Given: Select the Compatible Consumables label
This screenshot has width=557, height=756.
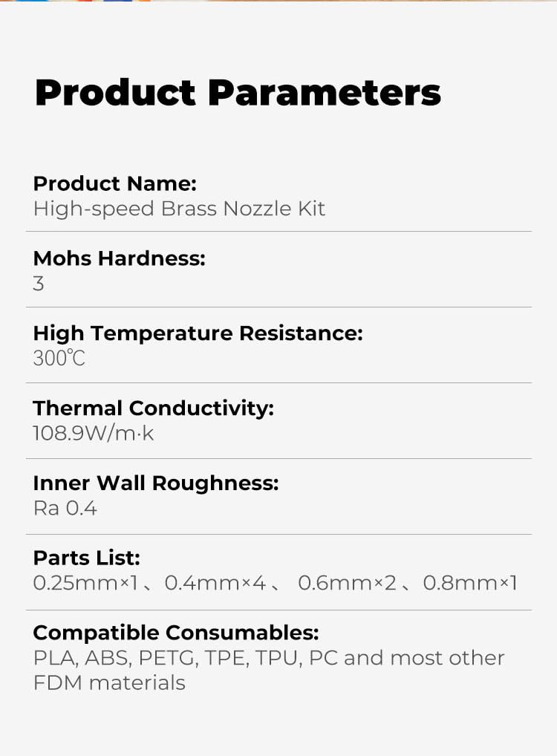Looking at the screenshot, I should click(176, 633).
